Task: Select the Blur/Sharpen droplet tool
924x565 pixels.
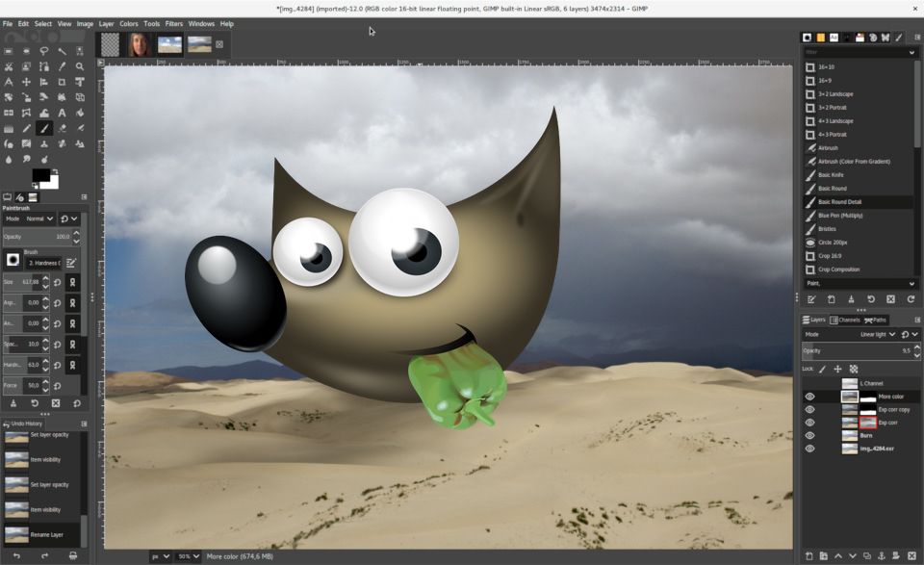Action: tap(9, 159)
